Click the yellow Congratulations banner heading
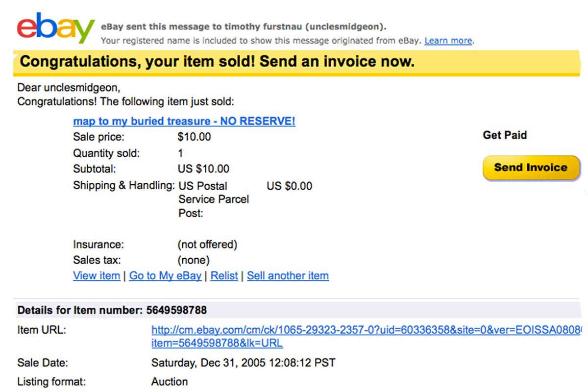588x392 pixels. (217, 62)
